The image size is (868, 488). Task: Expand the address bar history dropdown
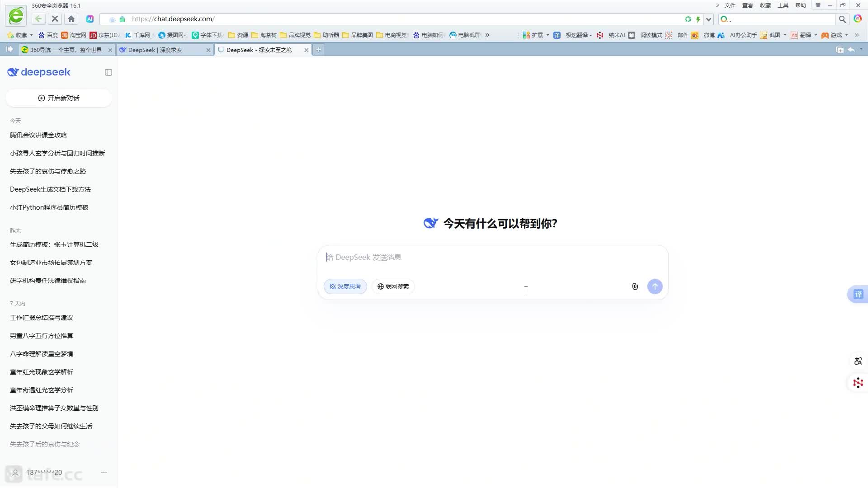click(708, 19)
